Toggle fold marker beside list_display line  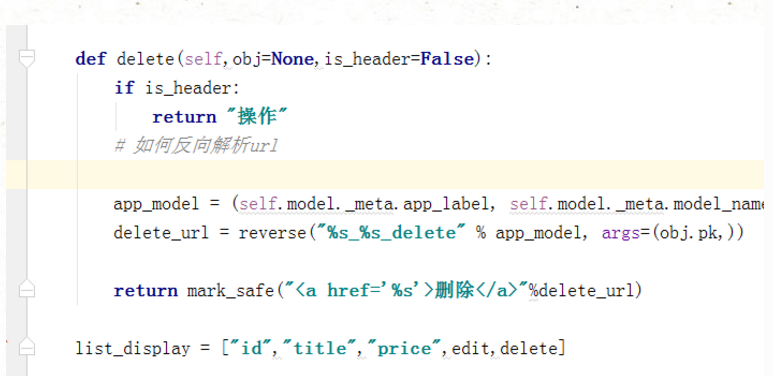(27, 346)
